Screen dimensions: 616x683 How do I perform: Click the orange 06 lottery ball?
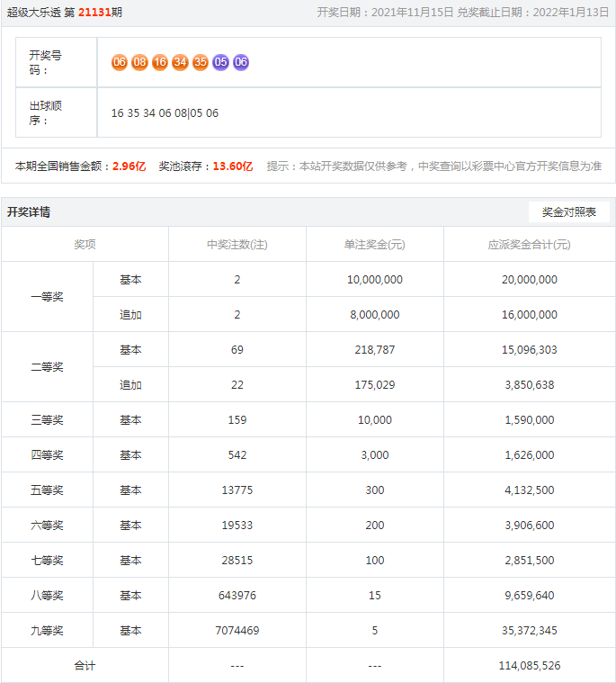click(120, 62)
